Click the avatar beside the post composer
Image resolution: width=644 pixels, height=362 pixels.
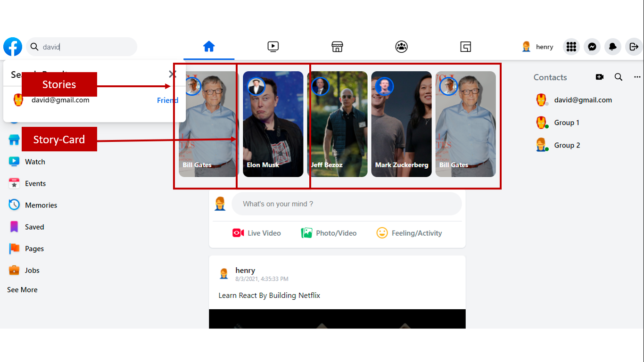pyautogui.click(x=220, y=204)
